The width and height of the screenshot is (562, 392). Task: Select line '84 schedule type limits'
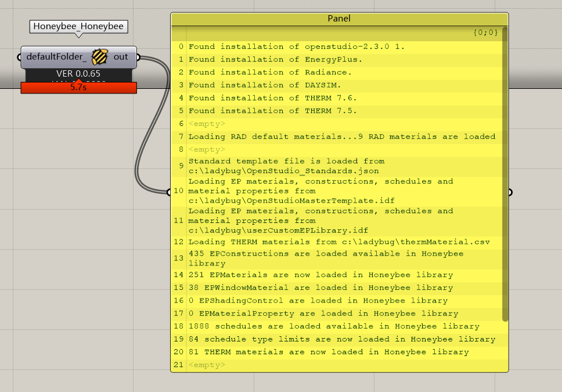click(x=342, y=339)
